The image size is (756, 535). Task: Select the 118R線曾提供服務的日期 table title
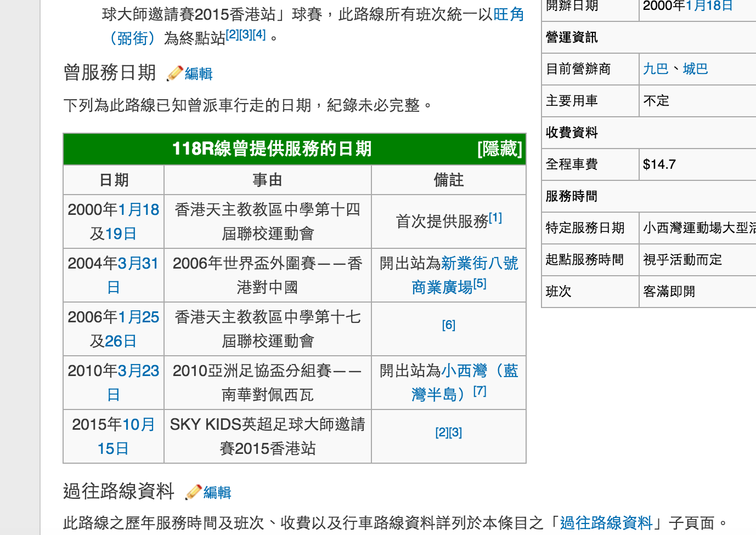tap(272, 149)
